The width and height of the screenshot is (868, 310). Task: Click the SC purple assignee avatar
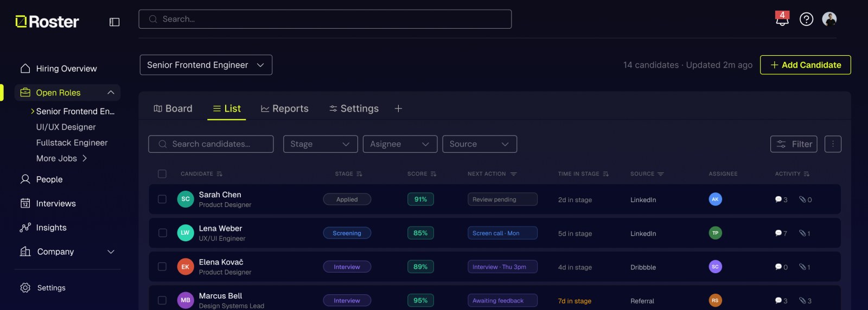click(715, 267)
